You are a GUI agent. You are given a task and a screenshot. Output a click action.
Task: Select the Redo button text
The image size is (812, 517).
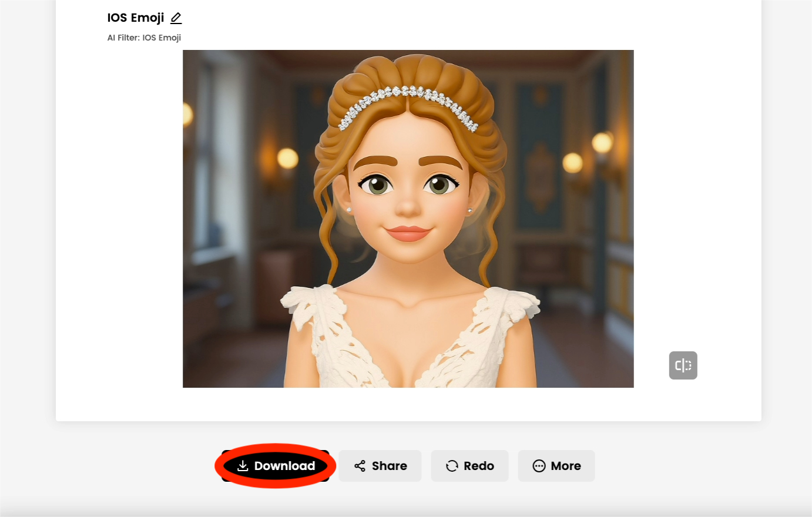(478, 466)
